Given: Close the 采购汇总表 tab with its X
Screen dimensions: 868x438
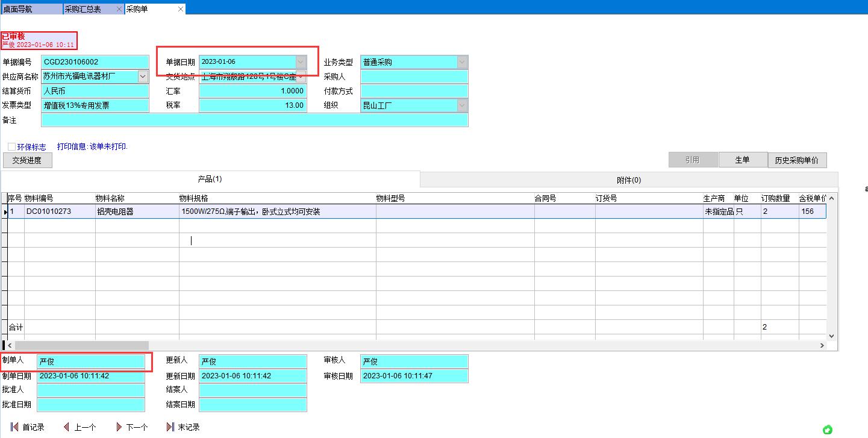Looking at the screenshot, I should pyautogui.click(x=119, y=10).
